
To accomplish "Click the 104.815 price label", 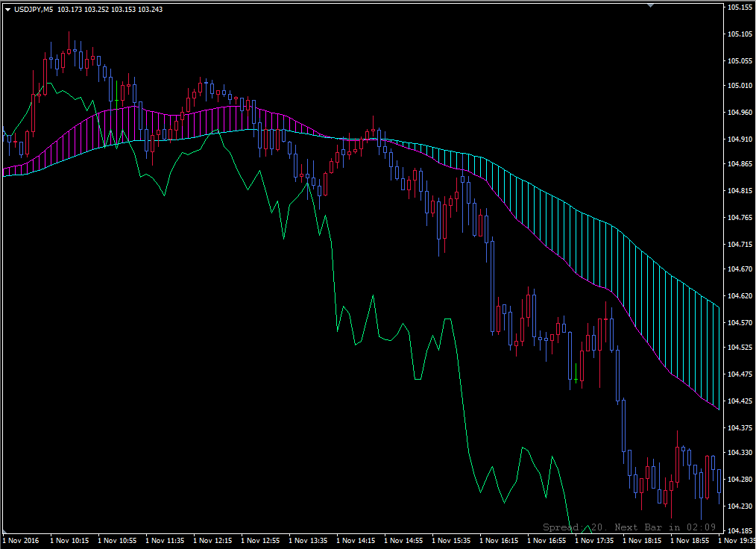I will point(740,190).
